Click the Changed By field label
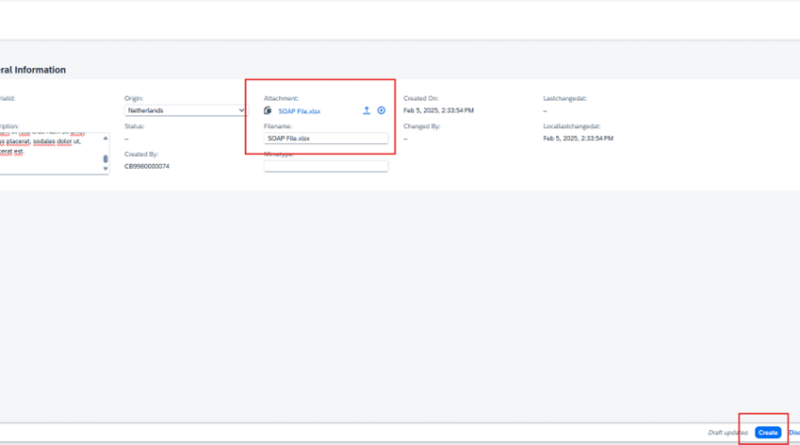 [422, 127]
